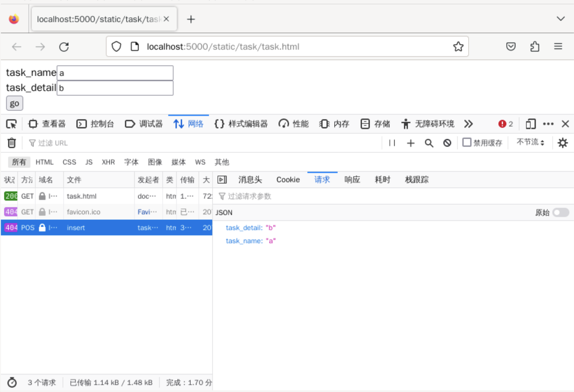This screenshot has width=574, height=392.
Task: Click the go button
Action: [14, 103]
